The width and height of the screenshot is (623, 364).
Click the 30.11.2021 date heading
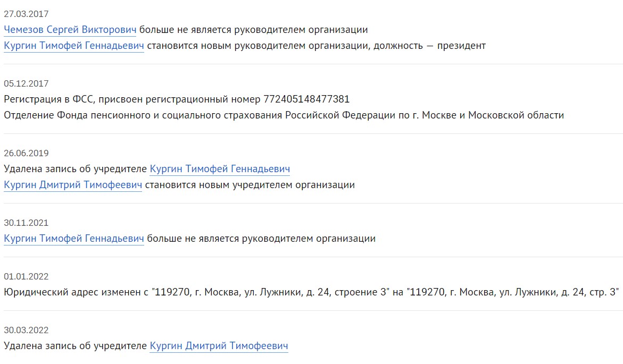[26, 223]
